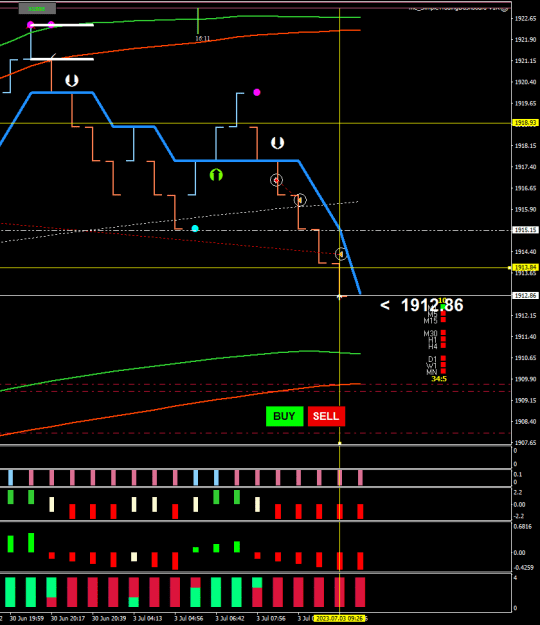
Task: Select the M30 timeframe indicator square
Action: (x=443, y=333)
